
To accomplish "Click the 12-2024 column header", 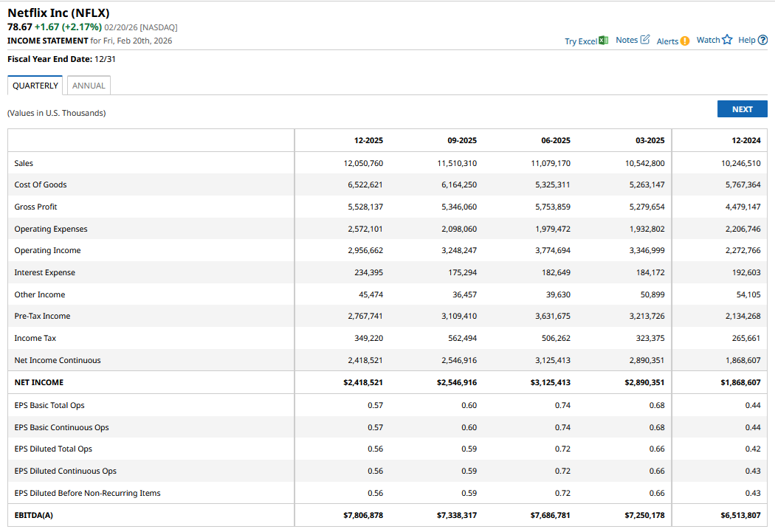I will 745,140.
